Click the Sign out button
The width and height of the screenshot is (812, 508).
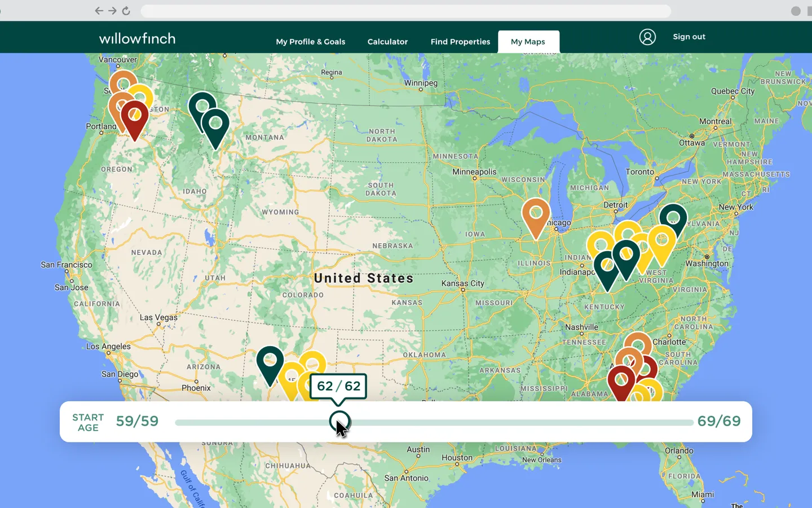click(689, 37)
